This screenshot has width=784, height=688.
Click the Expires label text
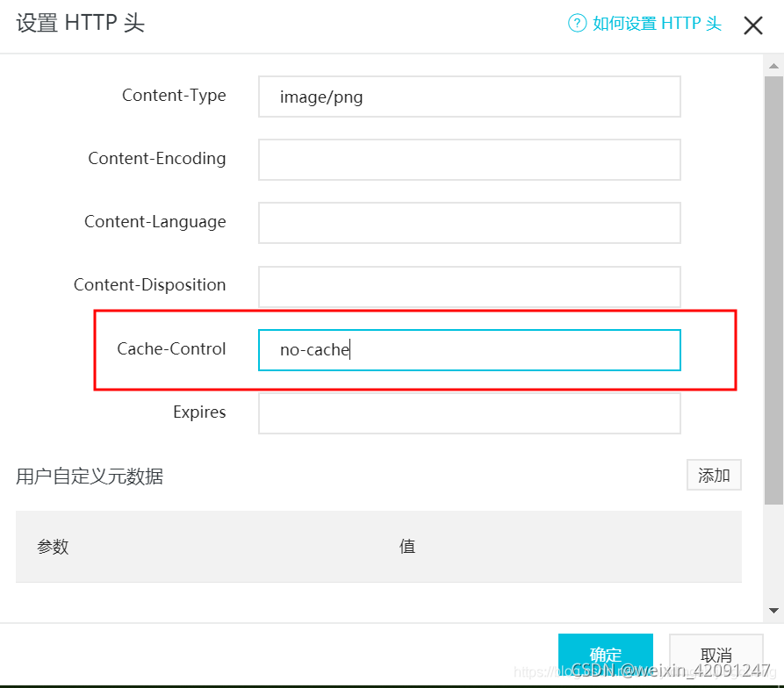[x=199, y=412]
